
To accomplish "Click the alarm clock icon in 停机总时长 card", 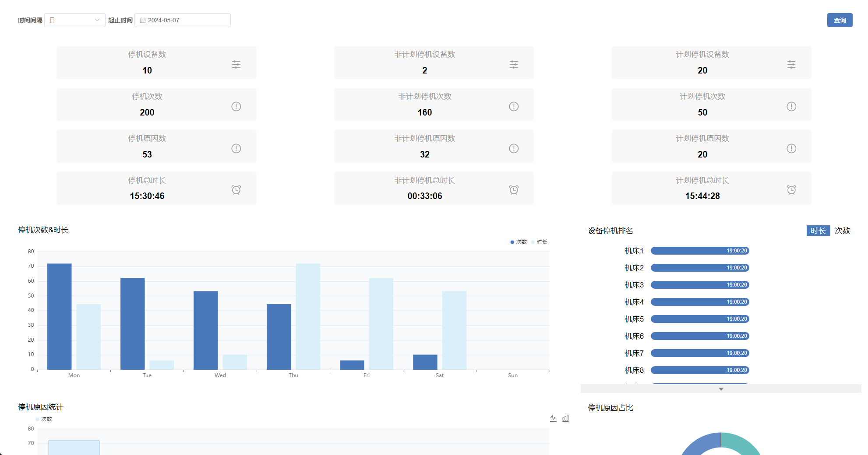I will click(x=236, y=190).
